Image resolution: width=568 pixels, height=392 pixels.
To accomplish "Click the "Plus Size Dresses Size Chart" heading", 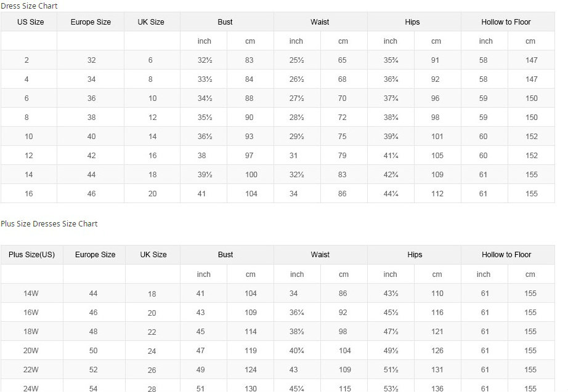I will pos(49,223).
